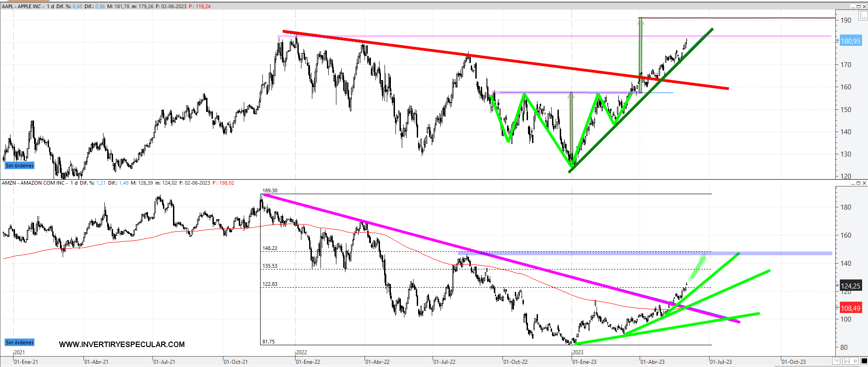
Task: Click the AMZN - AMAZON COM INC chart title
Action: [x=34, y=183]
